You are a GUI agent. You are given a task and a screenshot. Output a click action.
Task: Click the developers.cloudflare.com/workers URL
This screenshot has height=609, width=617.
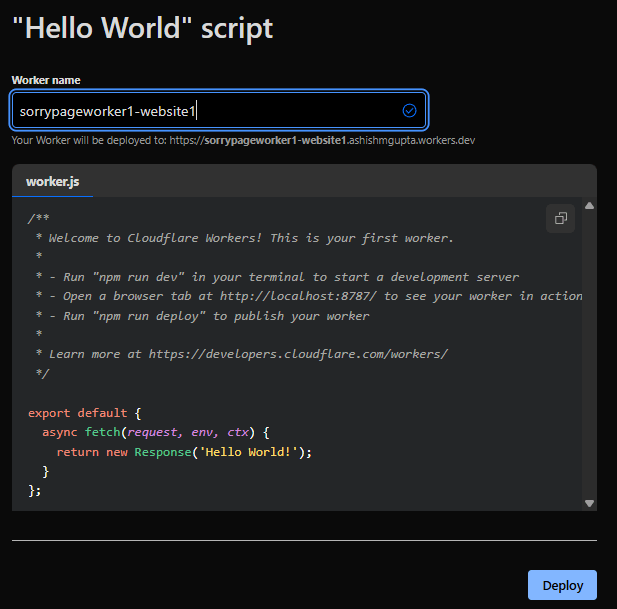click(298, 354)
